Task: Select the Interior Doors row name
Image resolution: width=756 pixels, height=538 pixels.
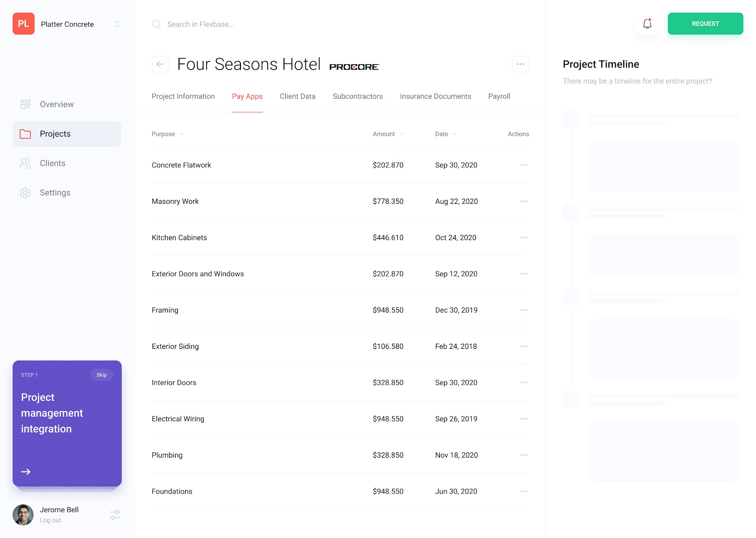Action: click(174, 382)
